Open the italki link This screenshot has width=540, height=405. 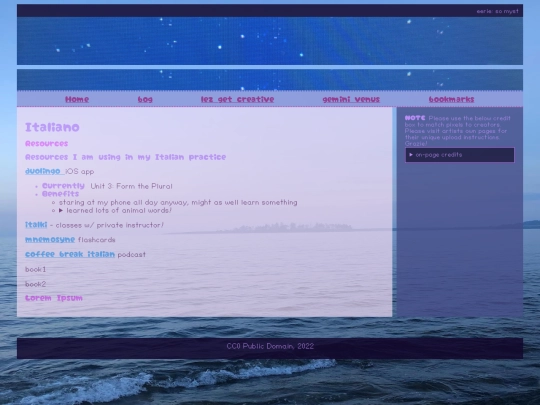(x=36, y=225)
